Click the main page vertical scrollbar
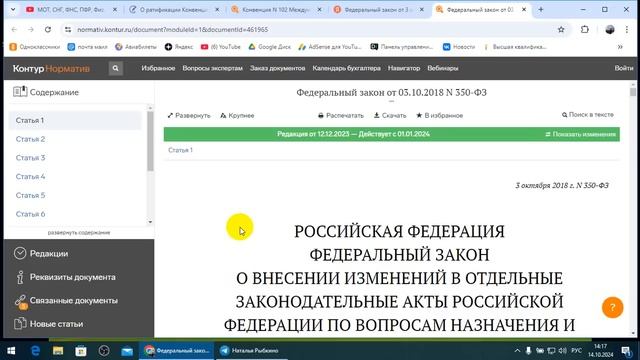Image resolution: width=640 pixels, height=360 pixels. (x=633, y=92)
